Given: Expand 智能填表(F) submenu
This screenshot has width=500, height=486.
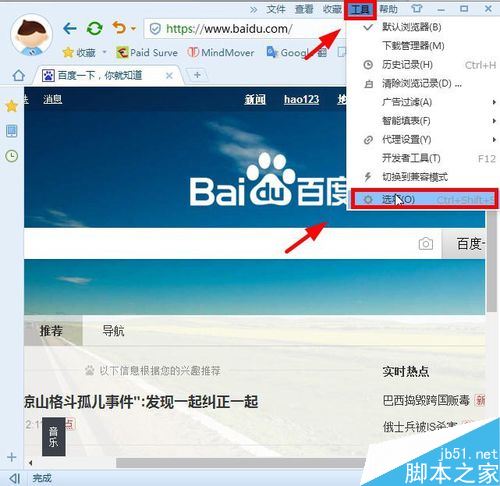Looking at the screenshot, I should [423, 121].
